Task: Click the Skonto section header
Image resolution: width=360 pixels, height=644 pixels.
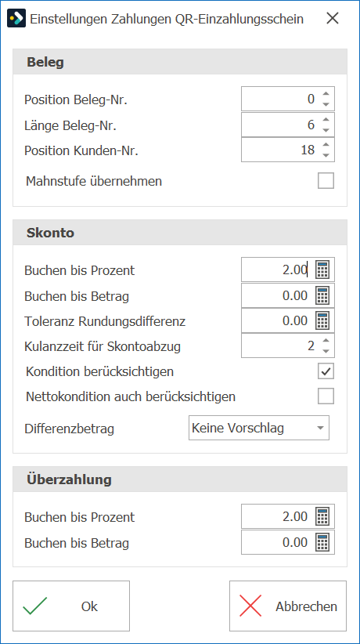Action: click(x=180, y=233)
